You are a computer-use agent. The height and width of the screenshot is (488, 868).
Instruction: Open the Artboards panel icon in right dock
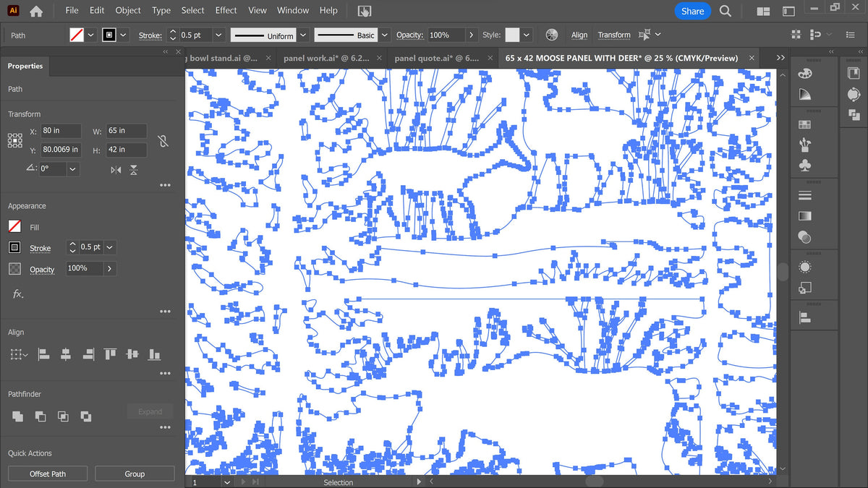coord(854,114)
